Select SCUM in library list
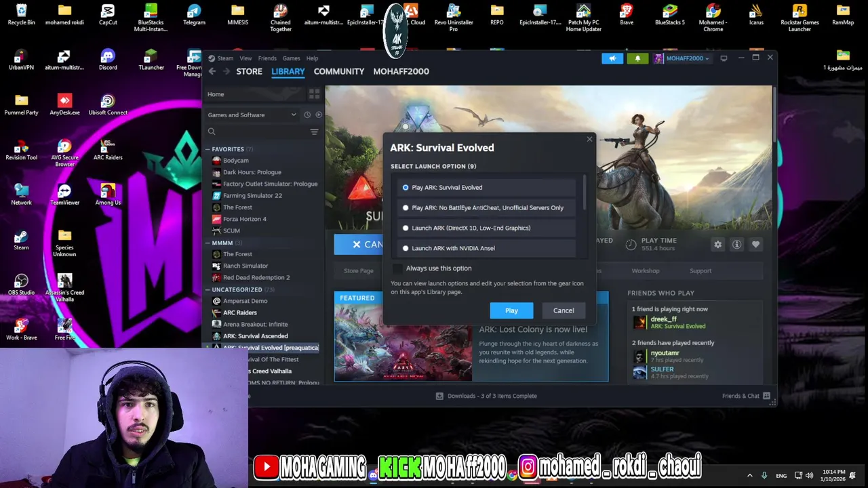Viewport: 868px width, 488px height. (x=231, y=230)
